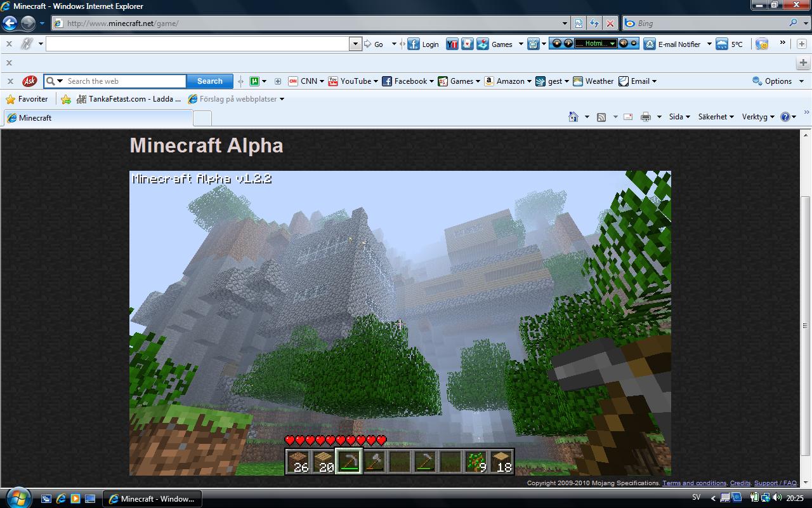This screenshot has width=812, height=508.
Task: Click the address bar URL field
Action: coord(312,23)
